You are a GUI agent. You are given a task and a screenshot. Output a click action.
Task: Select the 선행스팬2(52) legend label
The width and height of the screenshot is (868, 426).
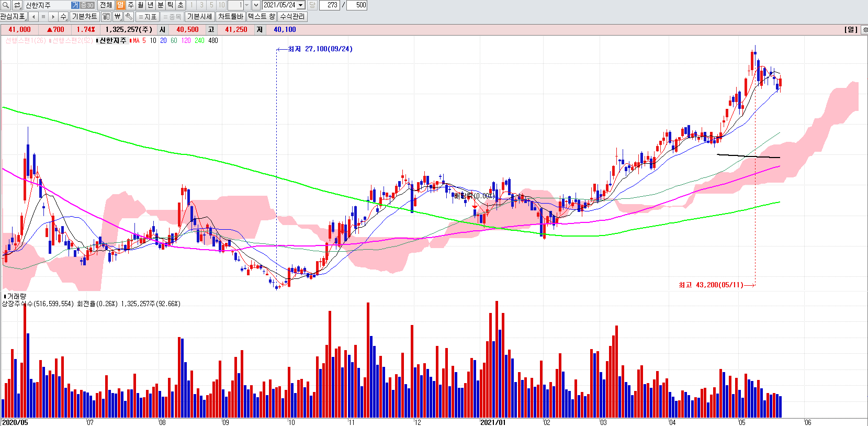(72, 40)
